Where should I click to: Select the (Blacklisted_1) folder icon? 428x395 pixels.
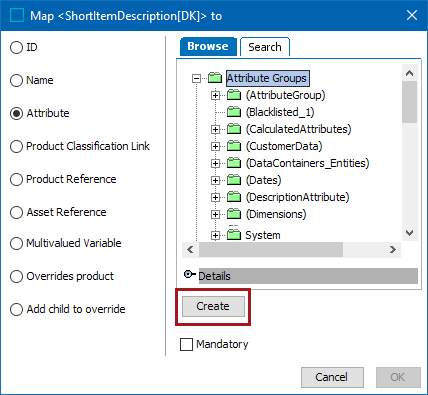click(x=234, y=112)
